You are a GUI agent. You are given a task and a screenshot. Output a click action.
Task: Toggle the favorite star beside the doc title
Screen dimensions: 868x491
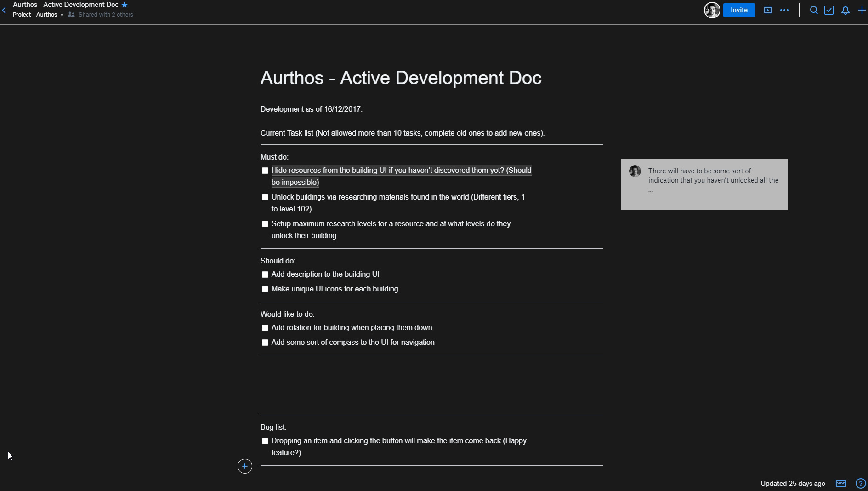(x=125, y=5)
